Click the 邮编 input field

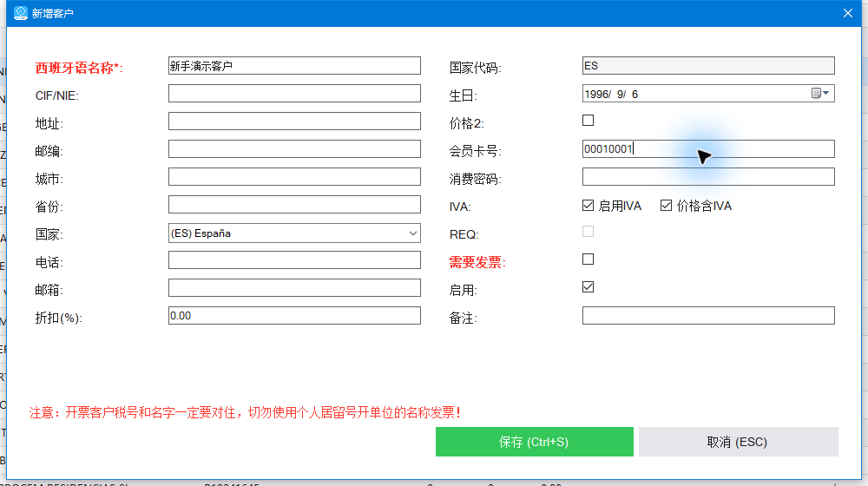coord(294,149)
